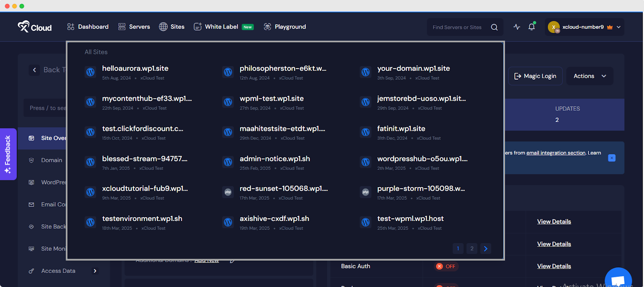644x287 pixels.
Task: Toggle the Basic Auth OFF switch
Action: [446, 266]
